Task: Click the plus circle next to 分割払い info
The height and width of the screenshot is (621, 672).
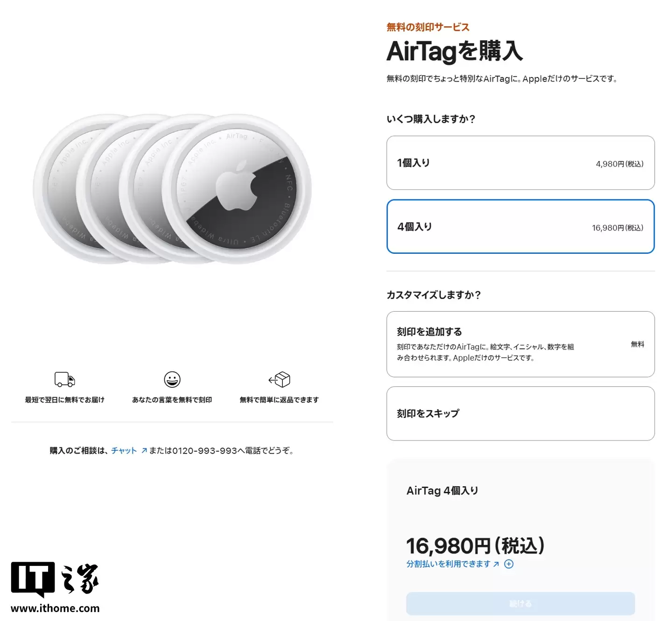Action: pyautogui.click(x=509, y=564)
